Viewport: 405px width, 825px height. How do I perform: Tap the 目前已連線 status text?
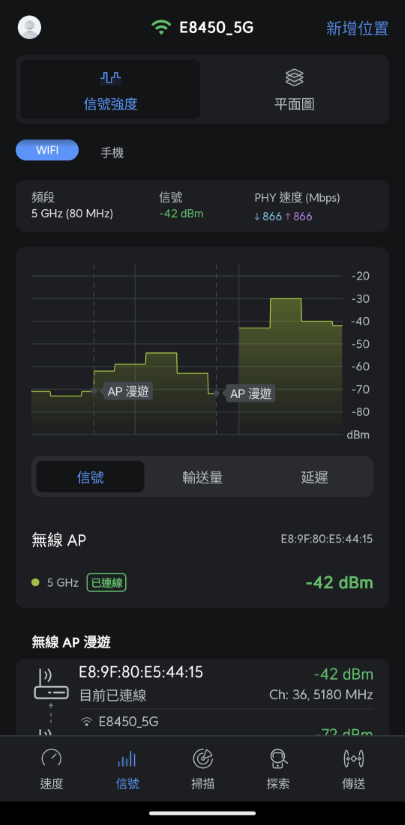(x=113, y=695)
